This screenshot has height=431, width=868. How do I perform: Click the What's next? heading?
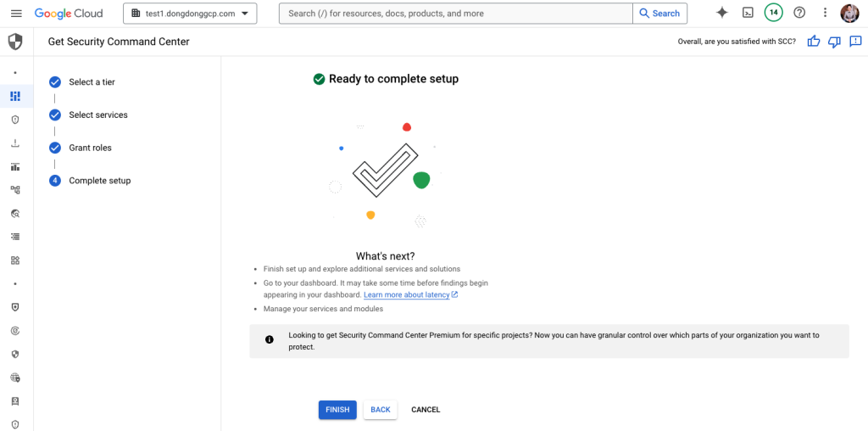point(386,256)
